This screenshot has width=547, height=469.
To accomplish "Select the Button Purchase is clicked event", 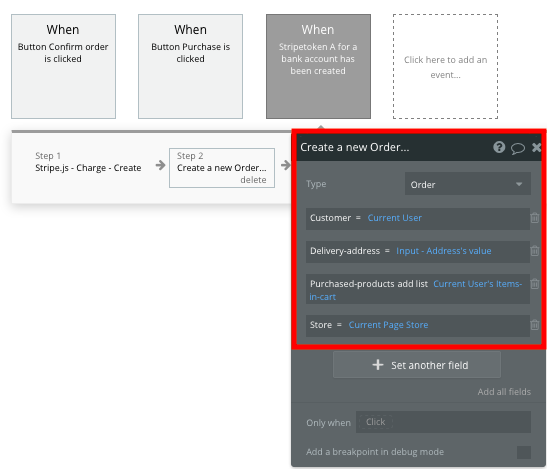I will tap(190, 66).
